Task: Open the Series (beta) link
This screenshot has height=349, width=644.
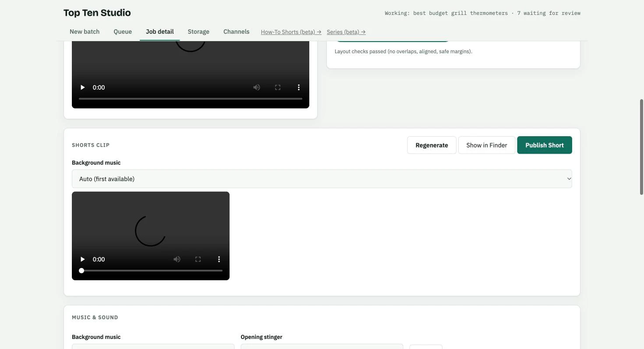Action: tap(346, 32)
